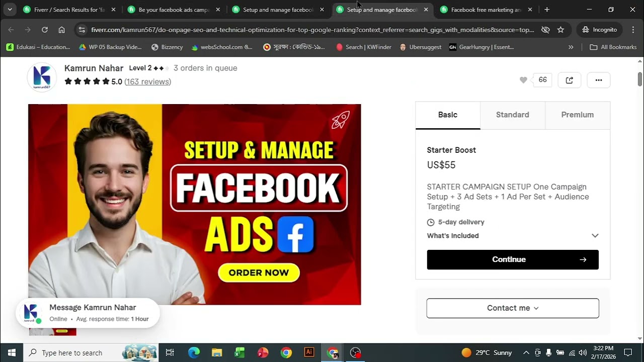Select the Premium package tab
The height and width of the screenshot is (362, 644).
click(x=578, y=115)
